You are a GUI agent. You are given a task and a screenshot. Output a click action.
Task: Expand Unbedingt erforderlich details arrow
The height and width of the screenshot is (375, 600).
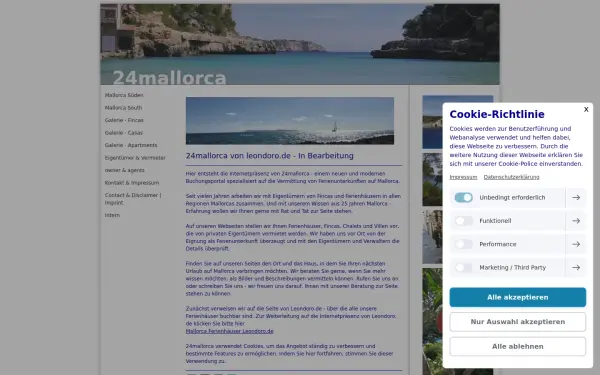coord(576,197)
